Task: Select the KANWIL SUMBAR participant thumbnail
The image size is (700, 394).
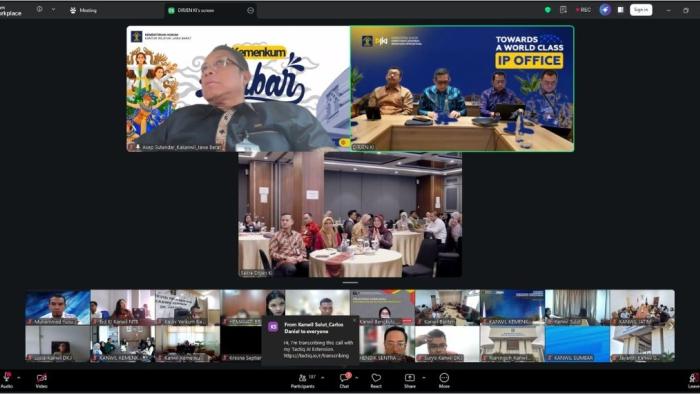Action: coord(577,344)
